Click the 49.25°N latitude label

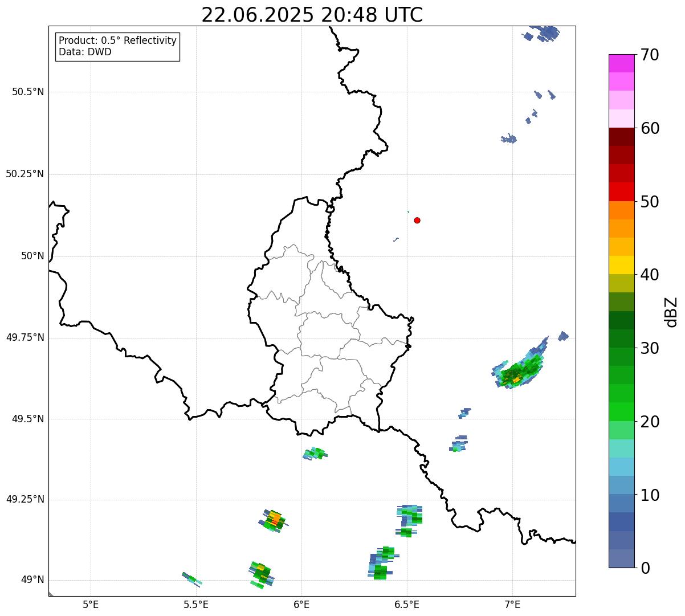point(25,499)
